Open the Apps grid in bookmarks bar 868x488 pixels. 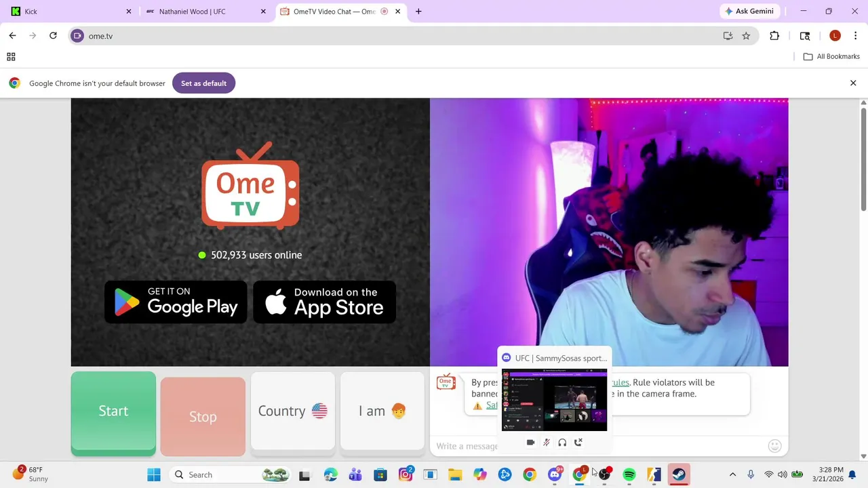[x=11, y=57]
